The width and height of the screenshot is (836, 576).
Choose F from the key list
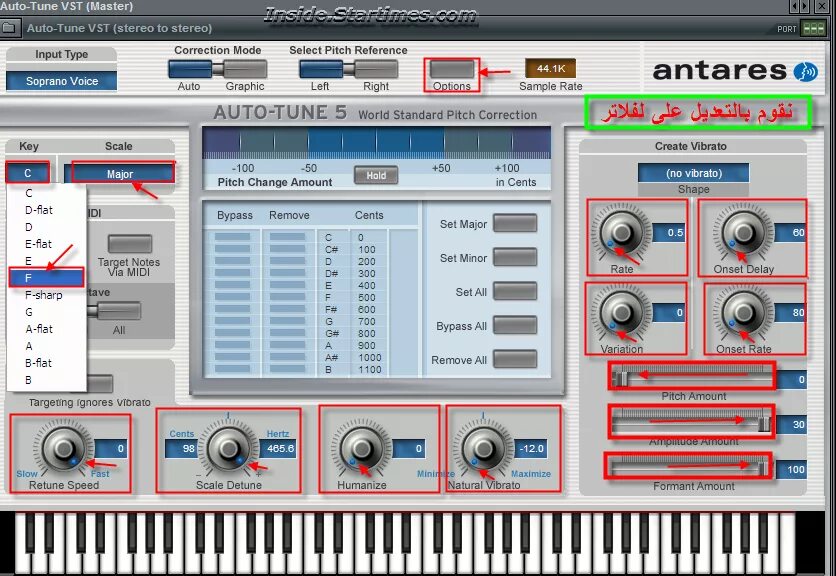coord(46,278)
